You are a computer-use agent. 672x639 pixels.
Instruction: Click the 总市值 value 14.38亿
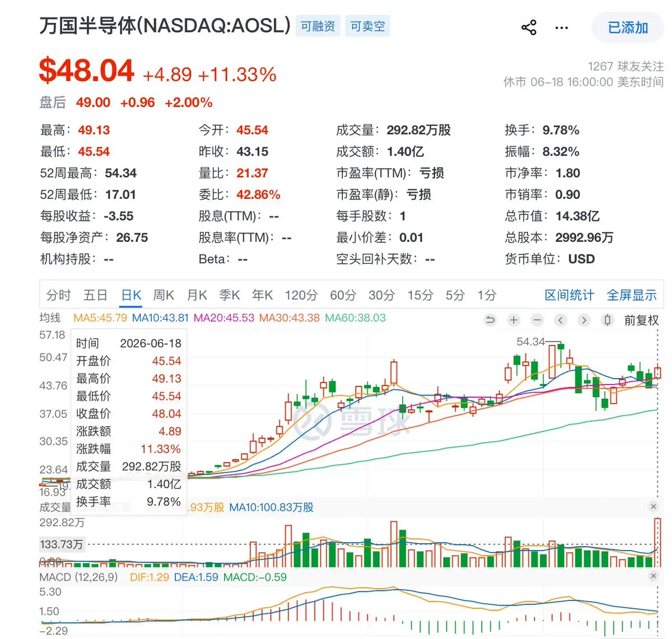click(577, 216)
